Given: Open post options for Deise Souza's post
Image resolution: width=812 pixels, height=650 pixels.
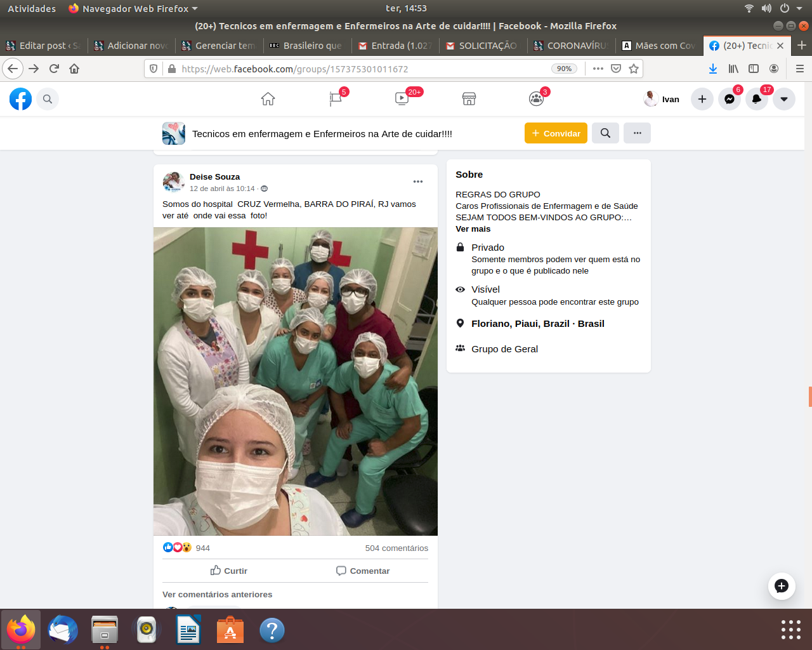Looking at the screenshot, I should point(418,182).
